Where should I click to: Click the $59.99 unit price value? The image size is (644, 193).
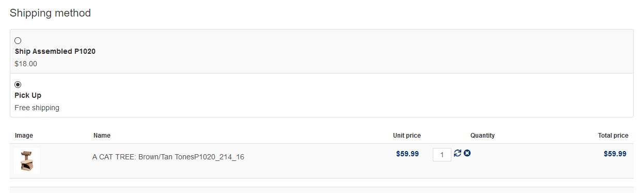pyautogui.click(x=407, y=154)
